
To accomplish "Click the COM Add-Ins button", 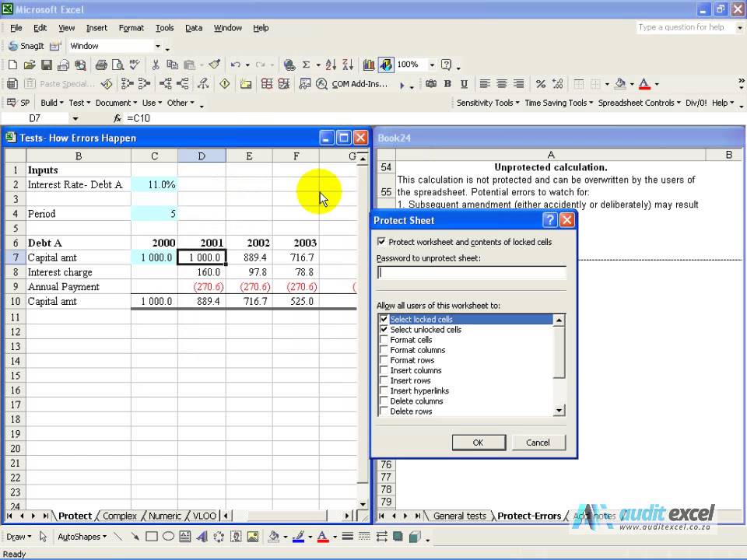I will click(x=359, y=84).
